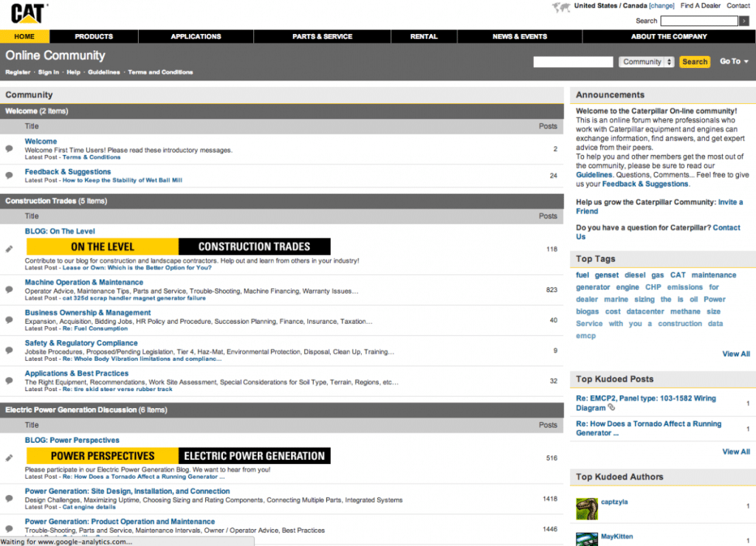Open Business Ownership & Management forum
Screen dimensions: 756x546
(x=88, y=313)
